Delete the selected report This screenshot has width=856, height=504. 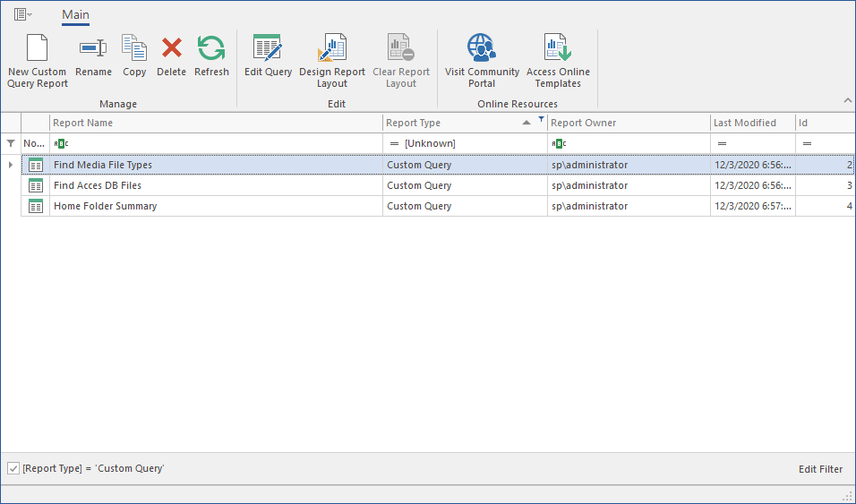coord(171,48)
